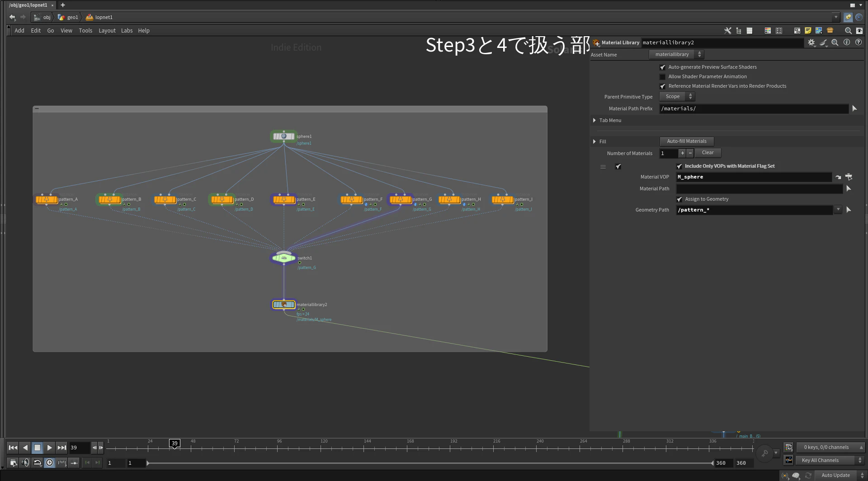Open the node color palette icon

768,31
